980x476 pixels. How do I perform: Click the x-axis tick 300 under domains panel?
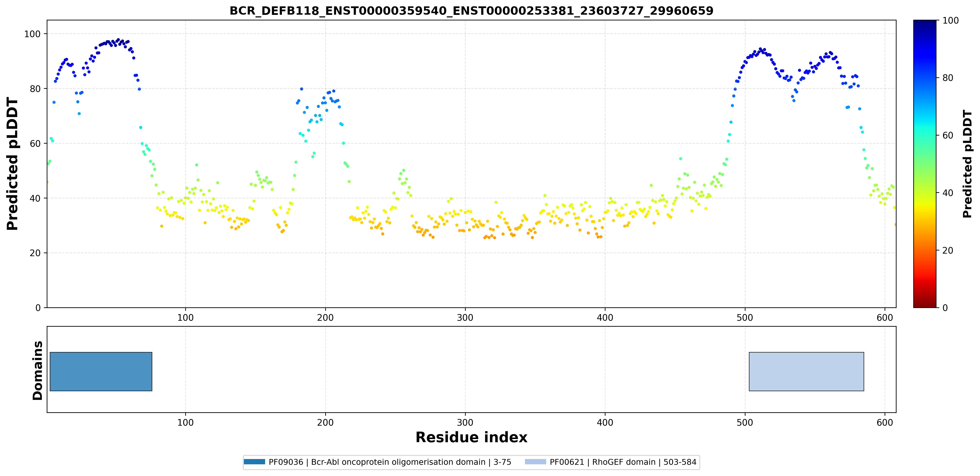click(x=465, y=422)
